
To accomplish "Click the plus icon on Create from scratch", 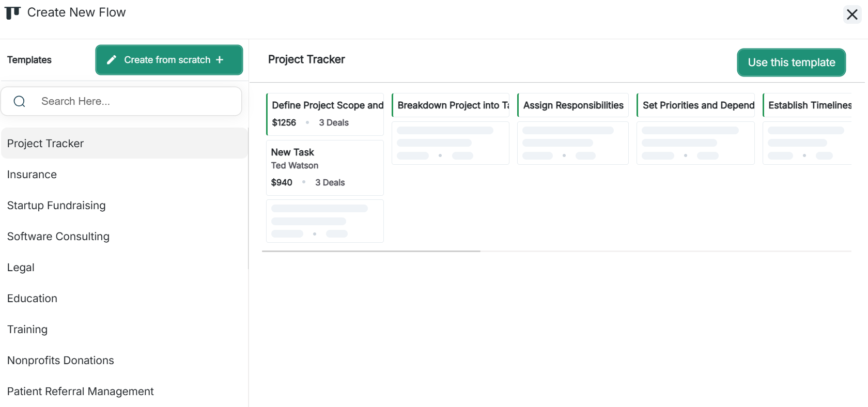I will (220, 60).
